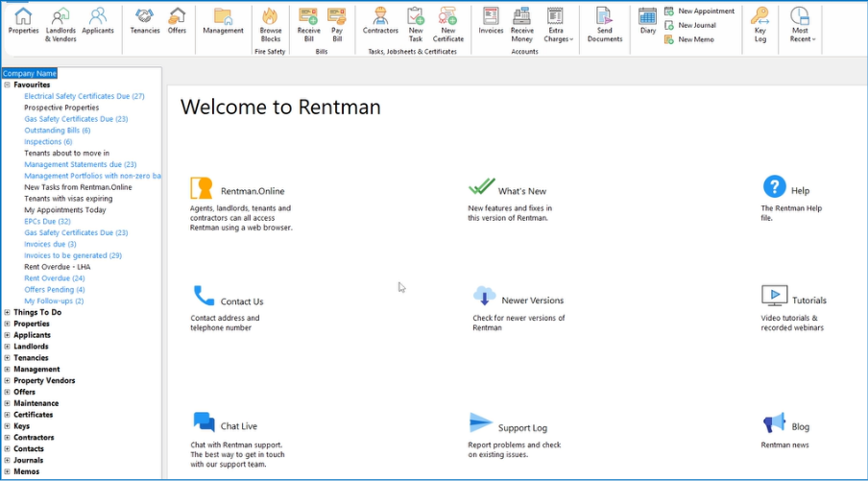Click the Pay Bill icon
Image resolution: width=868 pixels, height=481 pixels.
coord(337,25)
